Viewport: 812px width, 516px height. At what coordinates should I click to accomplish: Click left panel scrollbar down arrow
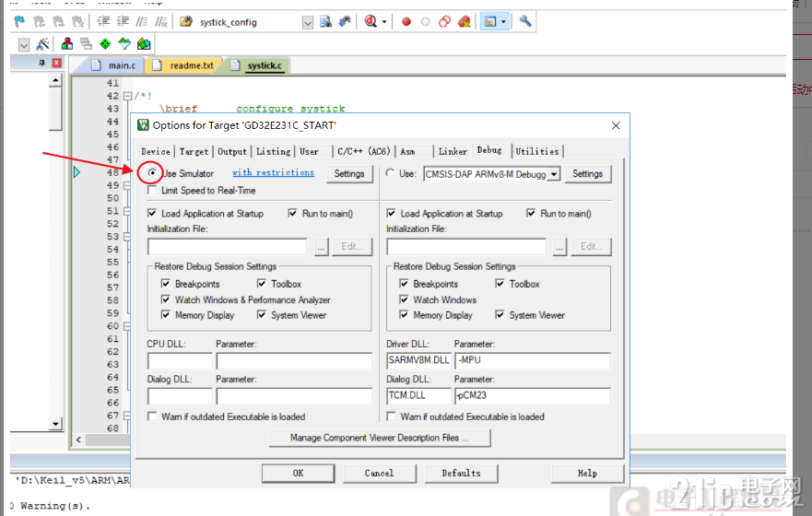coord(55,424)
